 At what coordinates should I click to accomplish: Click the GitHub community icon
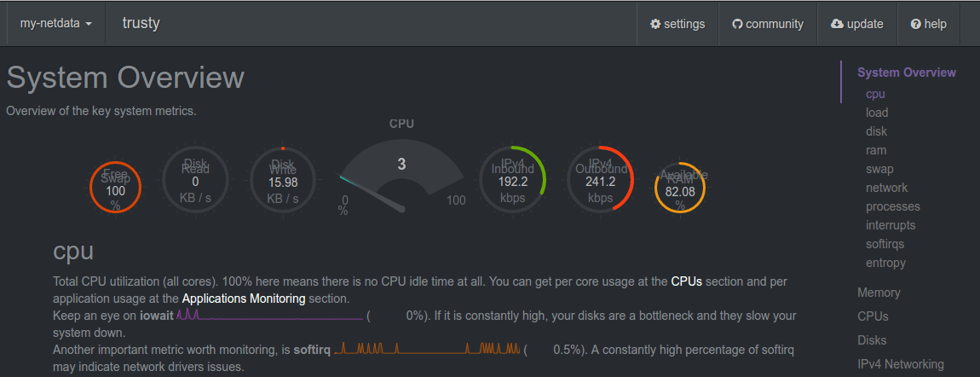pyautogui.click(x=738, y=24)
